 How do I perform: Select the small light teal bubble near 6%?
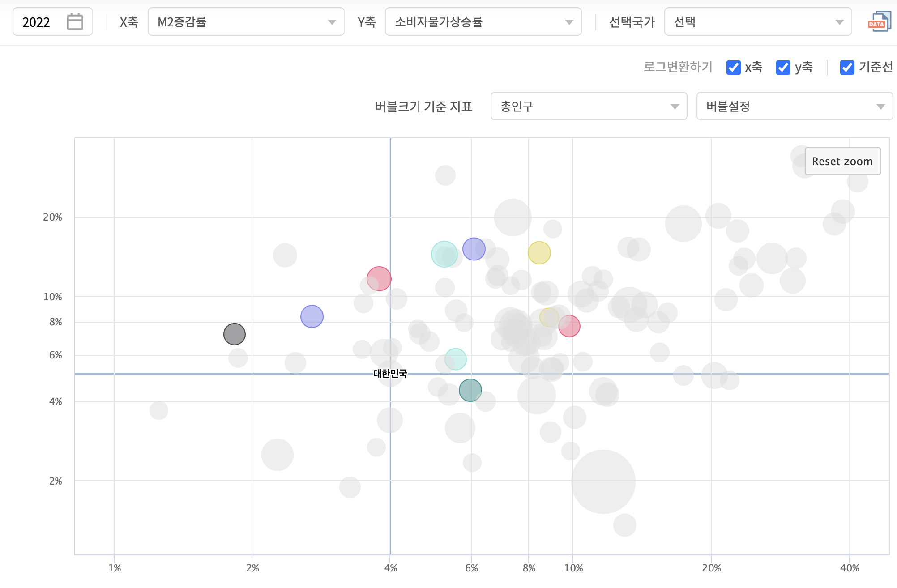[455, 359]
